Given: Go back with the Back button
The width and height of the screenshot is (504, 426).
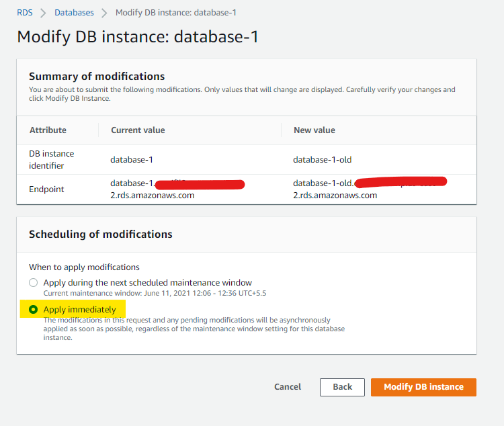Looking at the screenshot, I should 342,387.
